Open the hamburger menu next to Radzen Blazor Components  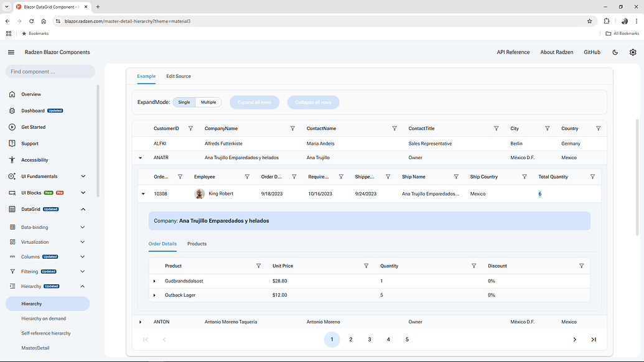(x=11, y=52)
